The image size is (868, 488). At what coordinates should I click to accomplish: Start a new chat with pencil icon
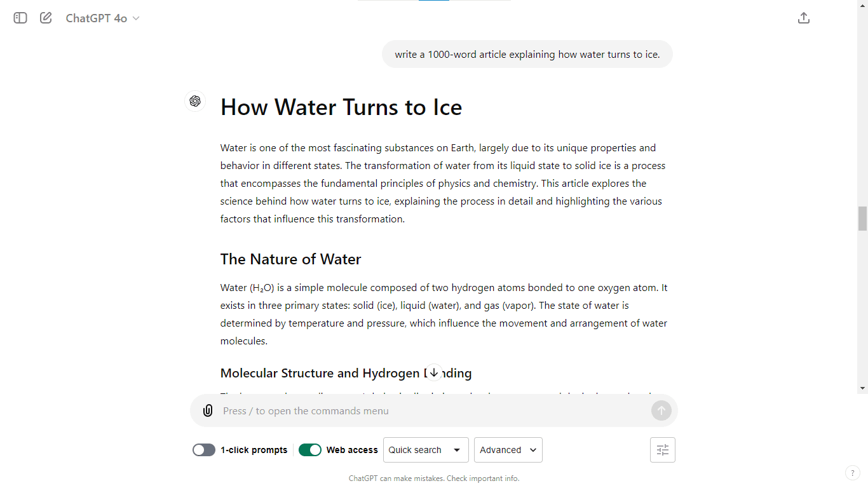(46, 18)
